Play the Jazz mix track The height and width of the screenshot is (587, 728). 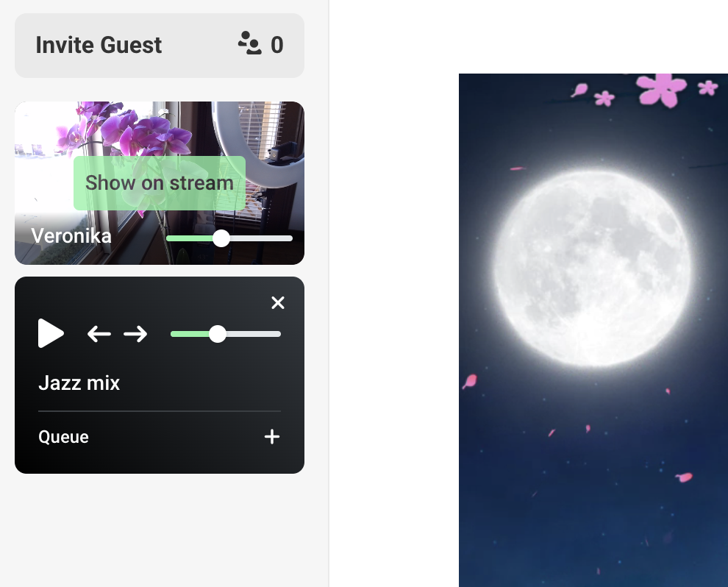51,333
